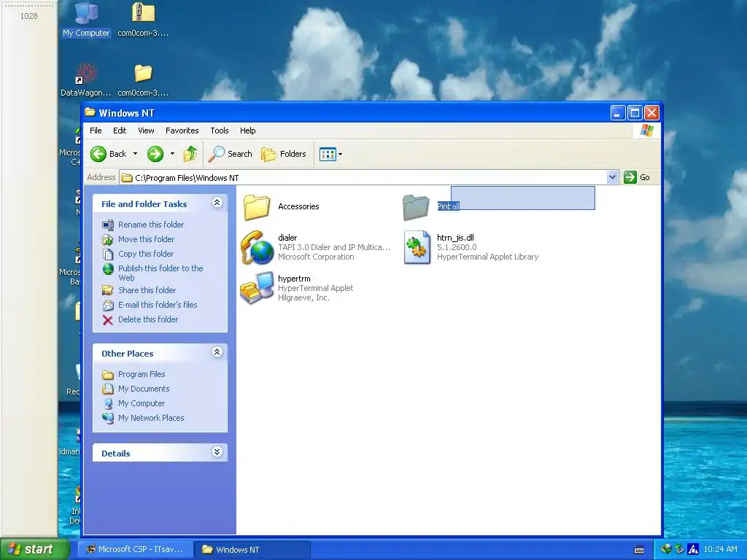This screenshot has height=560, width=747.
Task: Go to My Computer in Other Places
Action: point(142,403)
